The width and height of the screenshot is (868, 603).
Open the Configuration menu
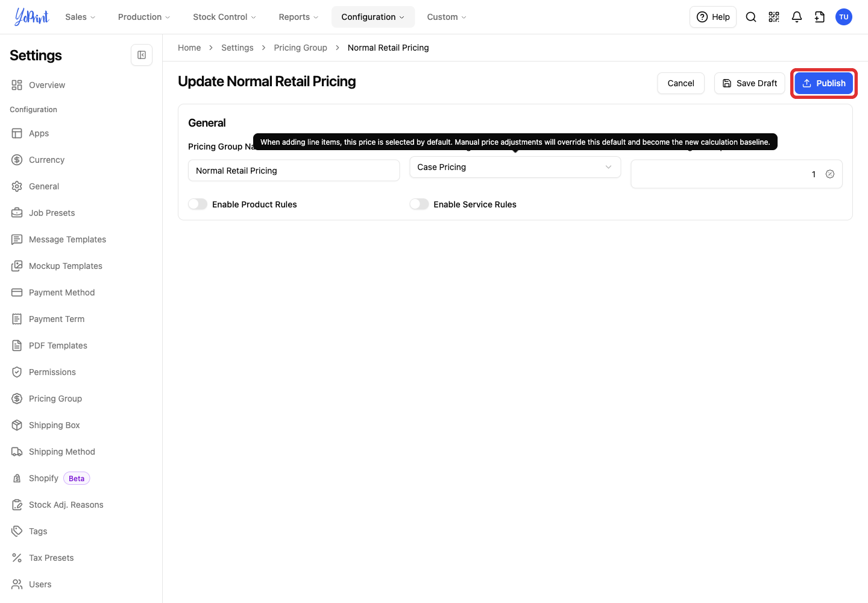(373, 17)
